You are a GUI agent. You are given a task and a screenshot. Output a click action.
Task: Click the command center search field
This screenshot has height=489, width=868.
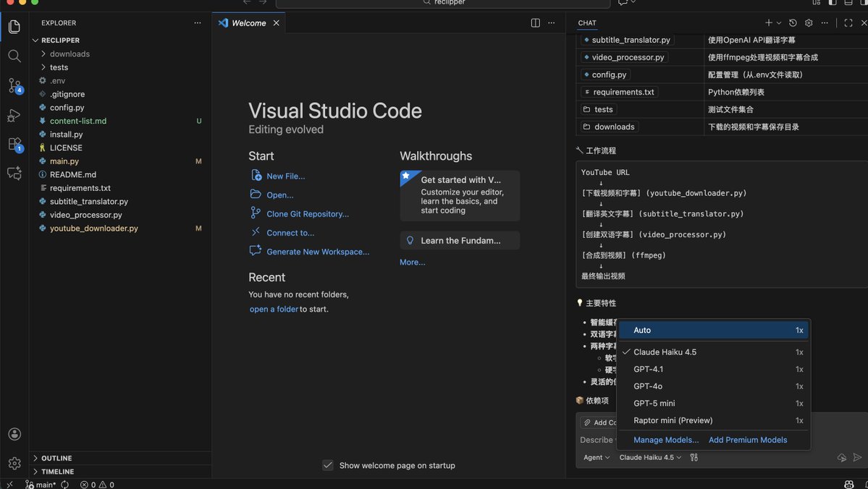[443, 3]
